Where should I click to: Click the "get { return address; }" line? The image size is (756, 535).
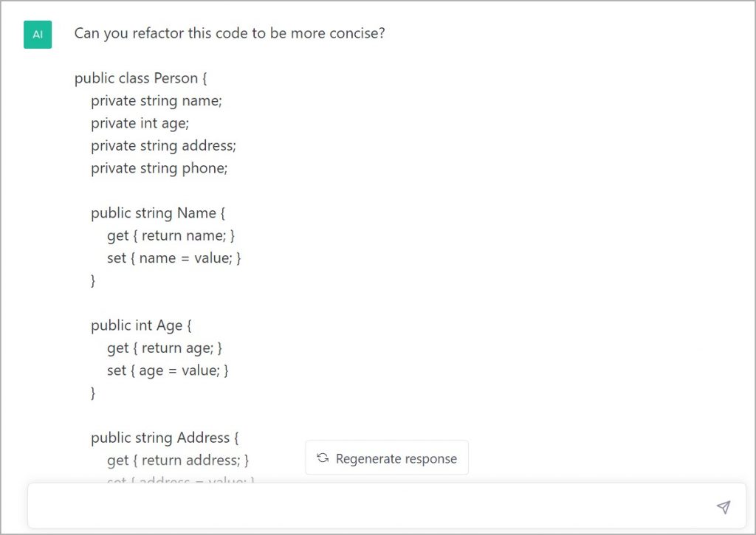(x=178, y=460)
